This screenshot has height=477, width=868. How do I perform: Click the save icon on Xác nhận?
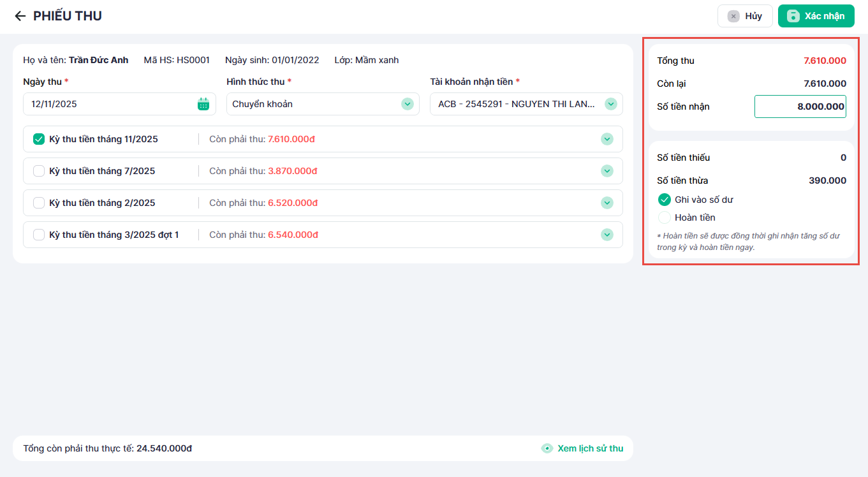point(793,16)
